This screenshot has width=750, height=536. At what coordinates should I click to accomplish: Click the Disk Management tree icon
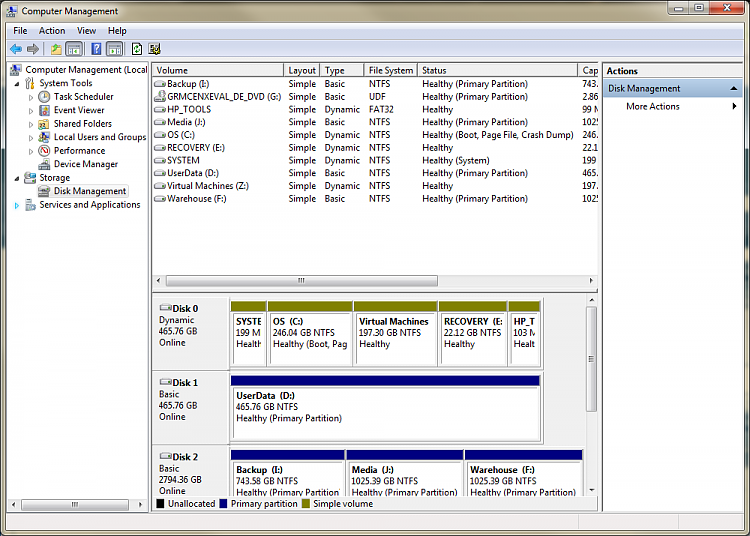44,191
